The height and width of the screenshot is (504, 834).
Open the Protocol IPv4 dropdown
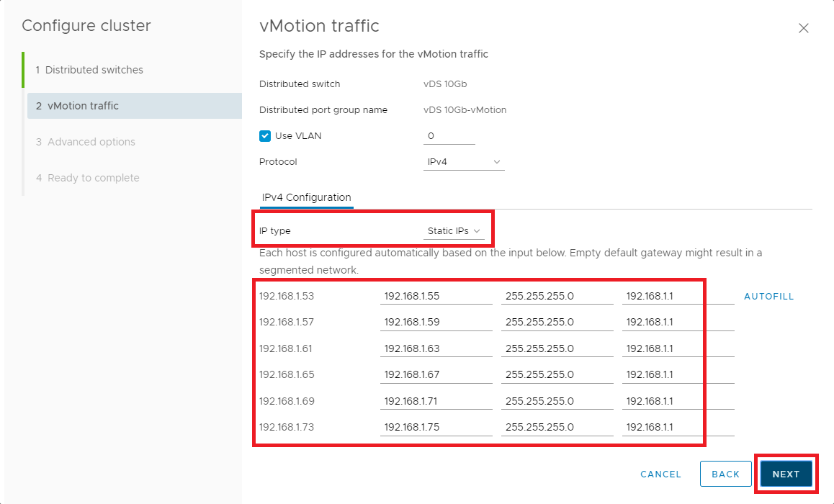[x=464, y=162]
